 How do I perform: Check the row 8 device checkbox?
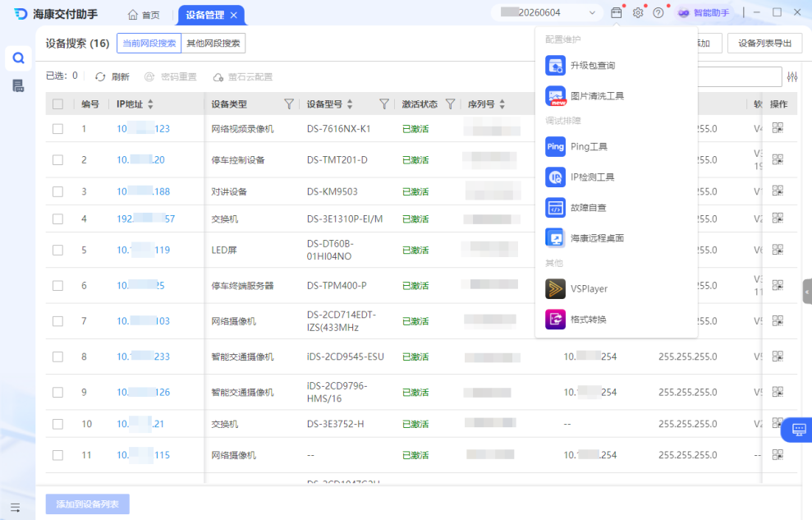58,357
